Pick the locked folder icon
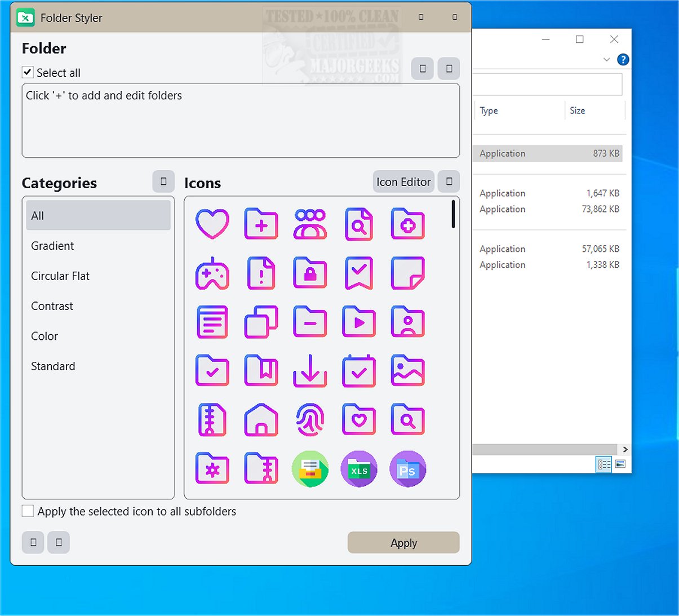This screenshot has width=679, height=616. coord(309,274)
